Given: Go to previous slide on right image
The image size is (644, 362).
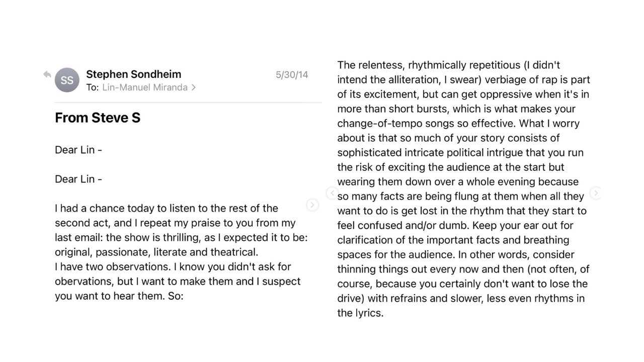Looking at the screenshot, I should (x=332, y=193).
